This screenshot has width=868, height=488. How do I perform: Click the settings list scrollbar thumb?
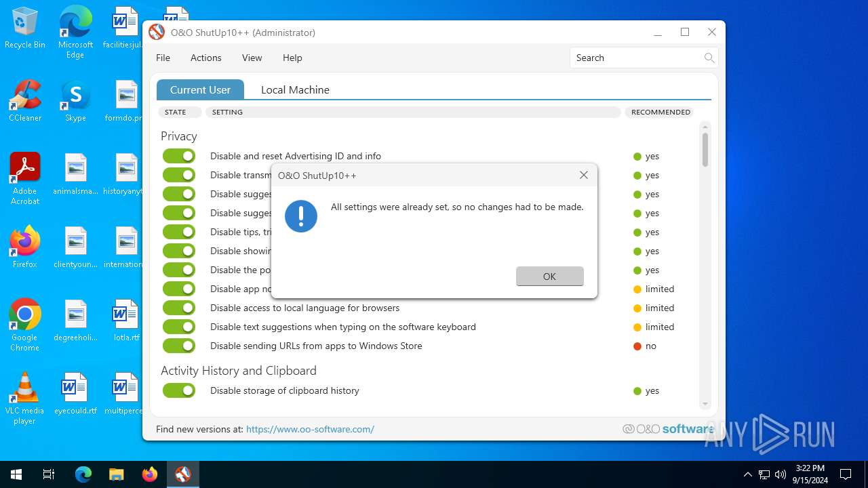click(x=705, y=150)
